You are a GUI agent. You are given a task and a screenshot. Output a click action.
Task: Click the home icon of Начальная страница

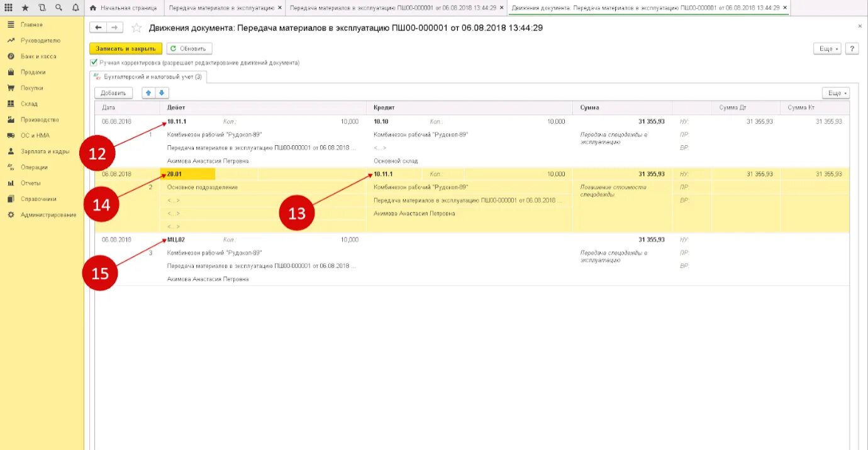(93, 8)
